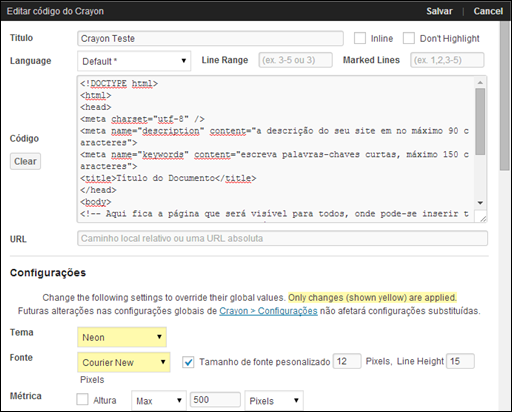512x412 pixels.
Task: Click the Marked Lines input field
Action: (447, 60)
